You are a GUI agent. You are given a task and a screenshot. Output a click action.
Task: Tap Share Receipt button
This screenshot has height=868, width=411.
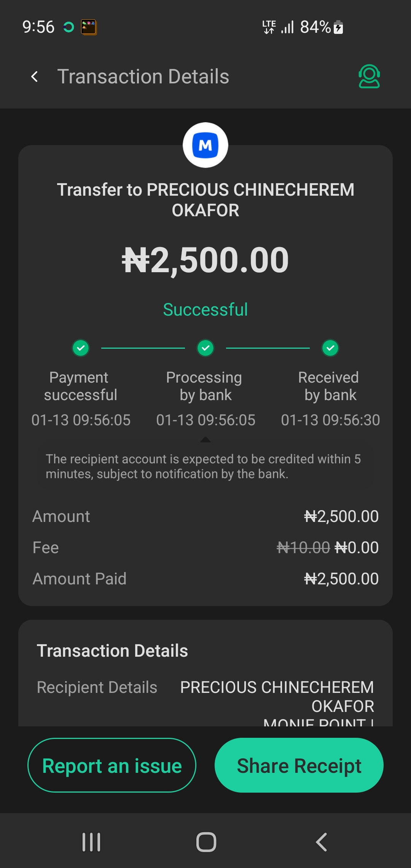299,765
